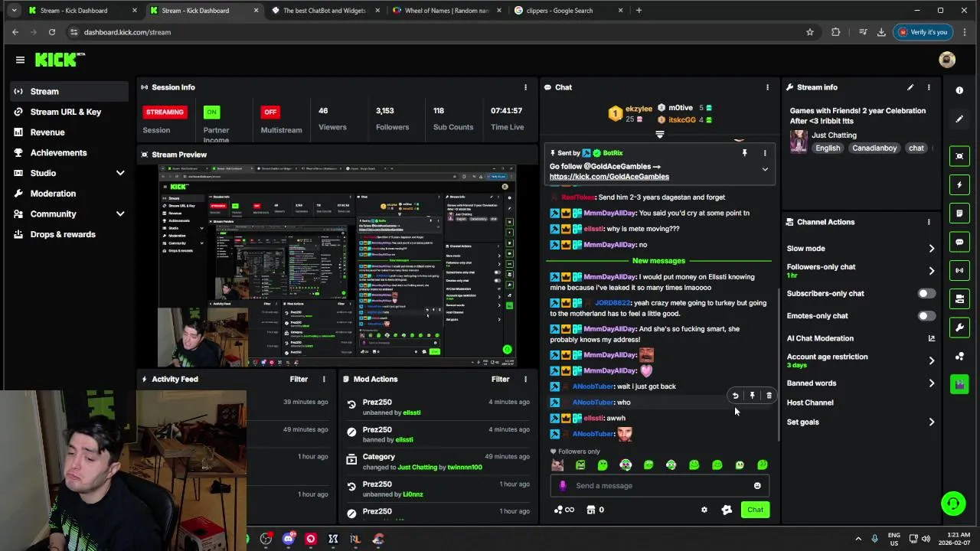Expand the pinned message chevron
The image size is (980, 551).
pyautogui.click(x=764, y=169)
